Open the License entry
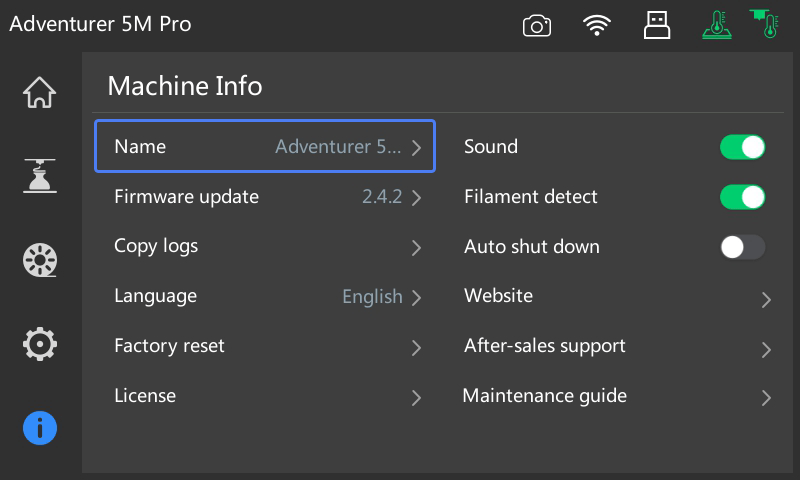Image resolution: width=800 pixels, height=480 pixels. tap(266, 397)
